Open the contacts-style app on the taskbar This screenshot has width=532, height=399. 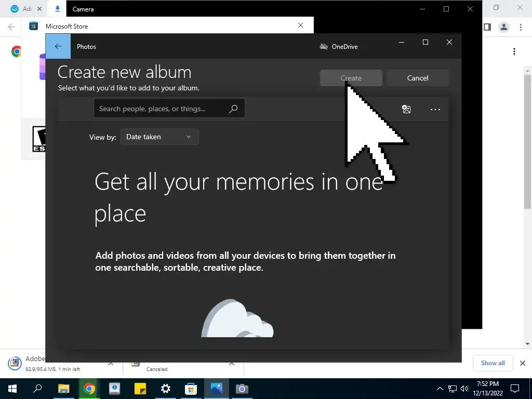pyautogui.click(x=115, y=389)
